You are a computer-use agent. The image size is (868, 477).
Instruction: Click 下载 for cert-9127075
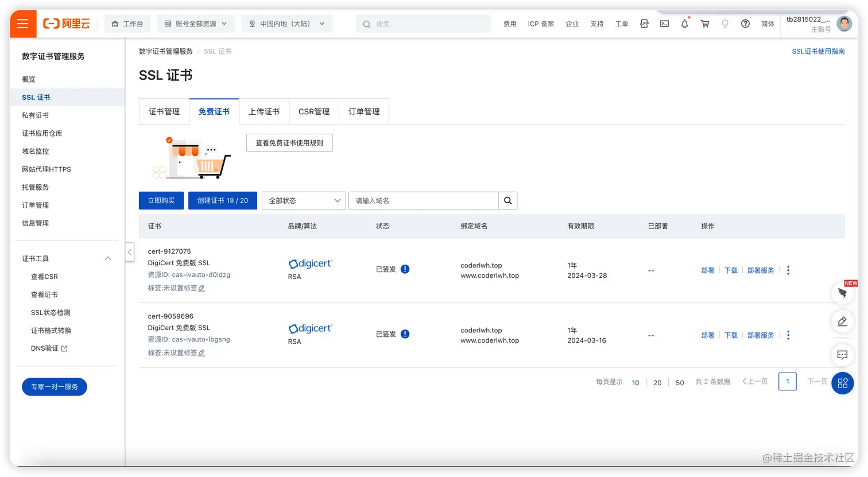(x=731, y=270)
